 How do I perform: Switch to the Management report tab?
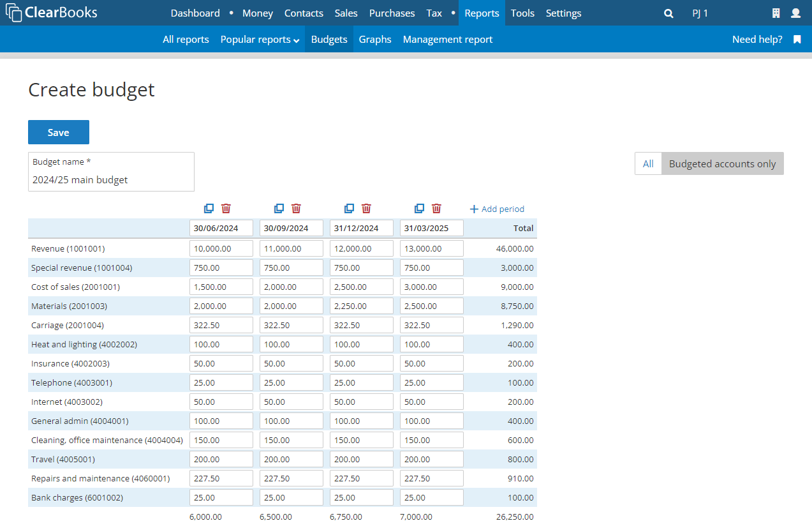[x=447, y=39]
